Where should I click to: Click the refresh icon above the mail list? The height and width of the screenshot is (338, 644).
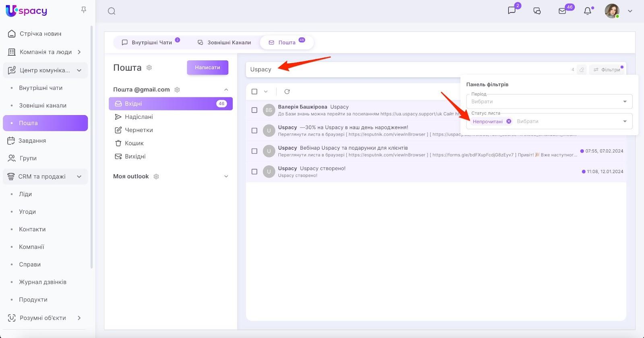(x=287, y=92)
